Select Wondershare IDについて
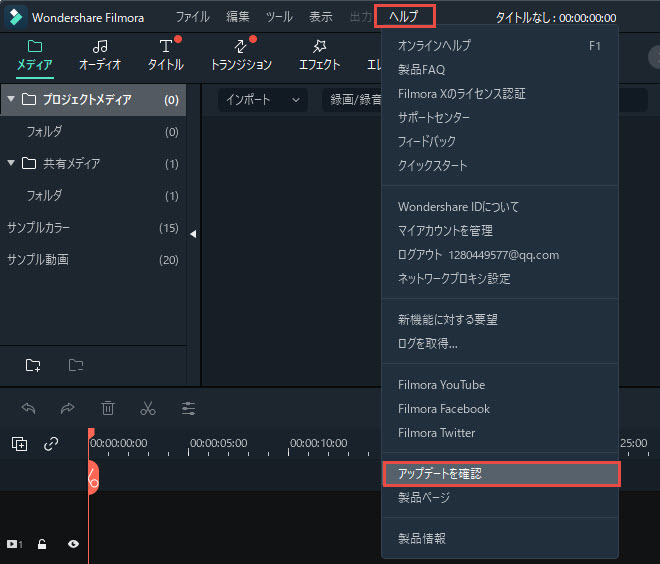Viewport: 660px width, 564px height. point(500,207)
